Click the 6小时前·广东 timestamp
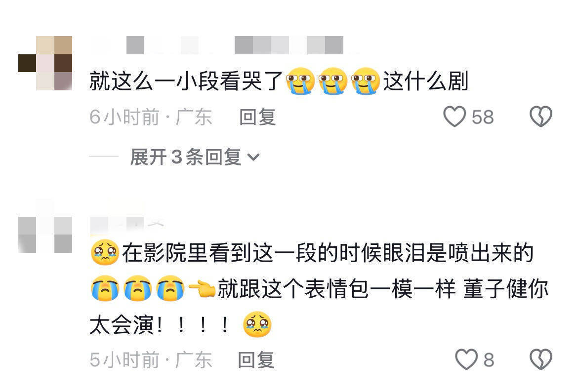Image resolution: width=578 pixels, height=392 pixels. pos(151,117)
